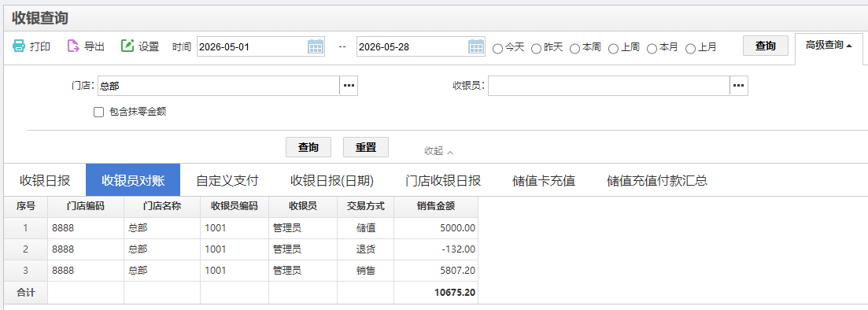Select the 本周 radio option
The width and height of the screenshot is (868, 310).
(574, 49)
